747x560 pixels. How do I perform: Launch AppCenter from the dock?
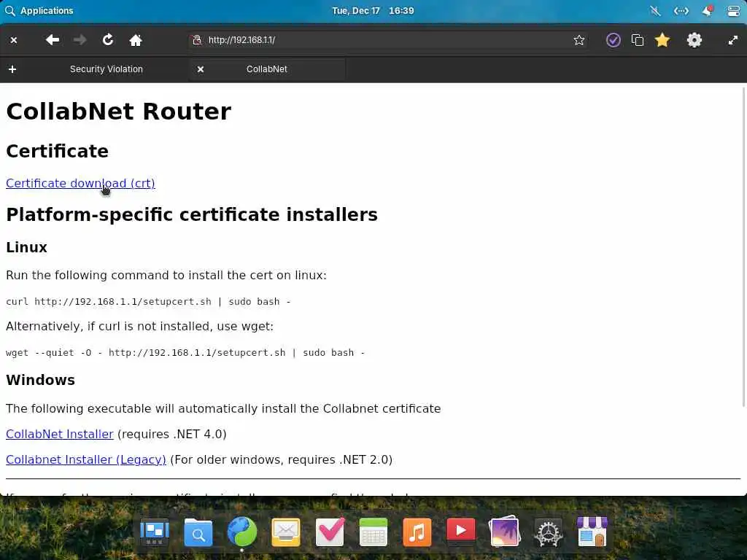coord(592,532)
